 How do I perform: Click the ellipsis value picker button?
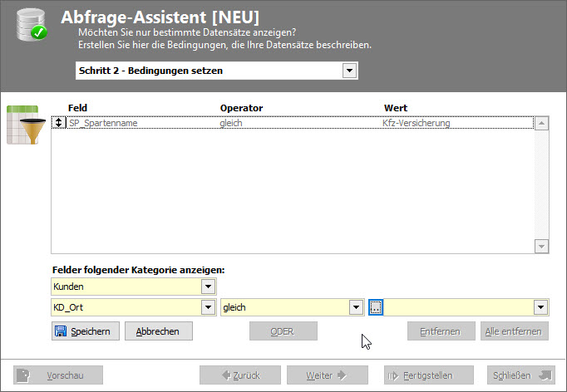[x=376, y=308]
